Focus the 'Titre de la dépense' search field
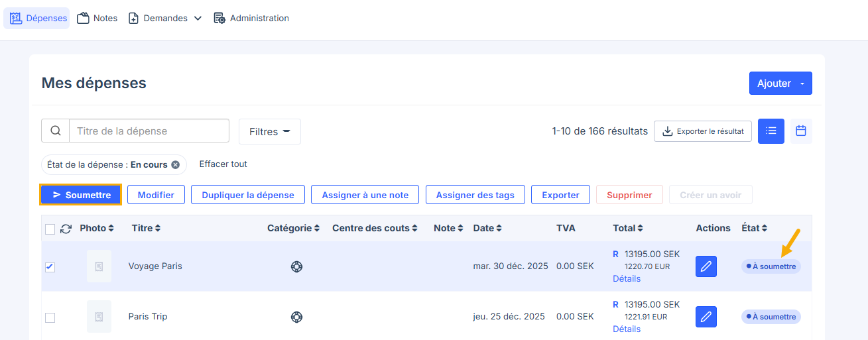Screen dimensions: 868x340 (149, 131)
